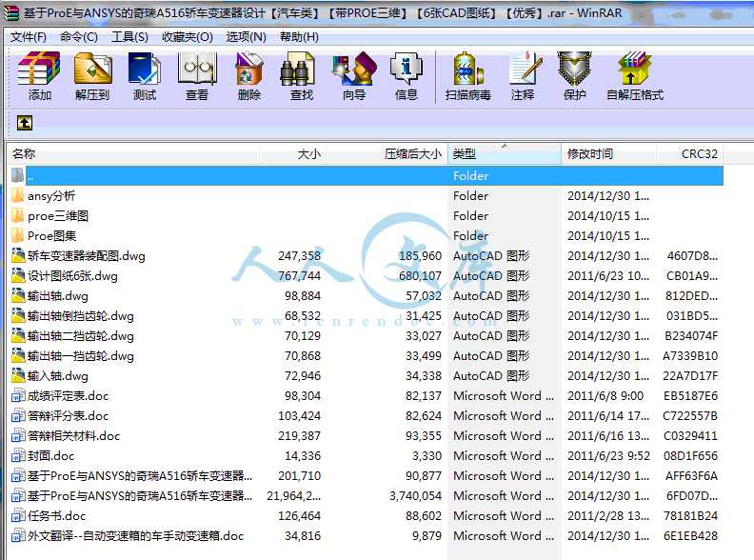Click the Word icon of 任务书.doc
This screenshot has width=754, height=560.
[18, 516]
